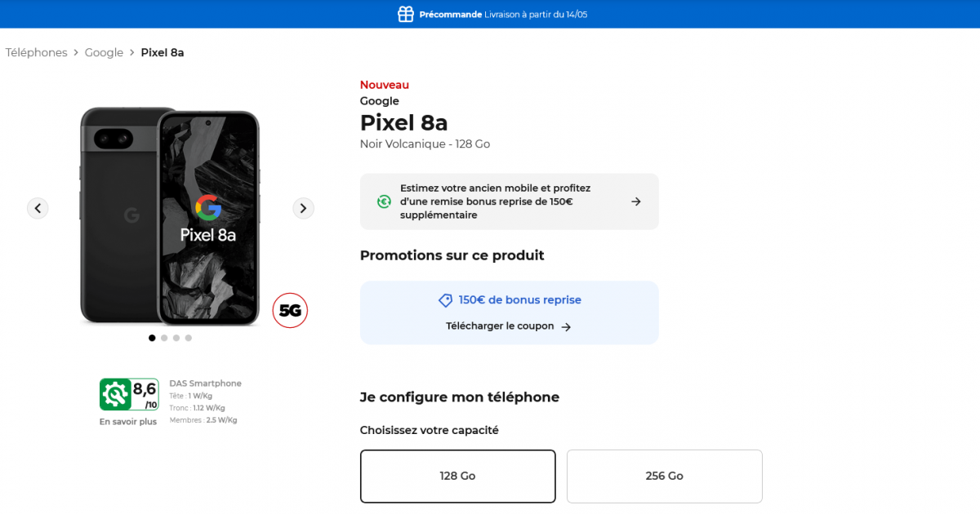Image resolution: width=980 pixels, height=514 pixels.
Task: Show the second carousel image dot
Action: [164, 338]
